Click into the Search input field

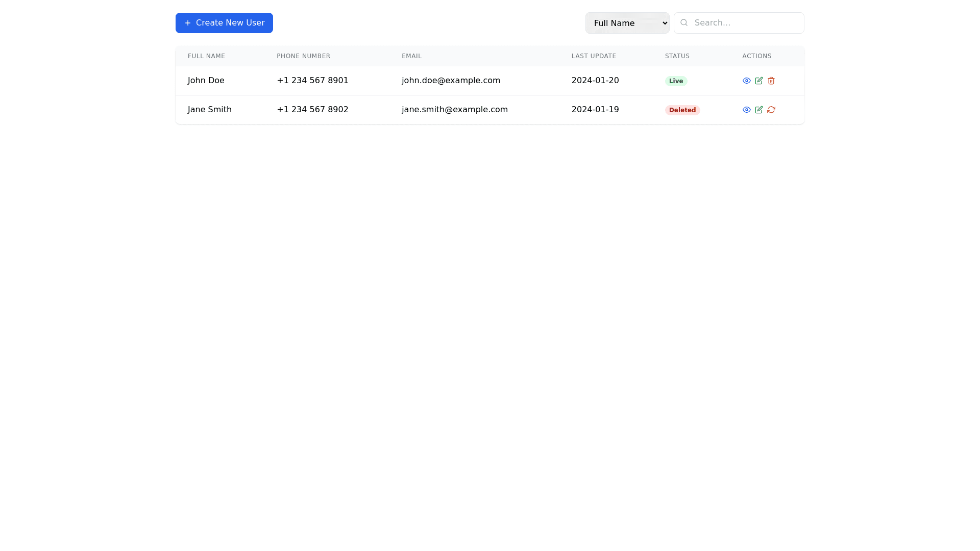745,23
